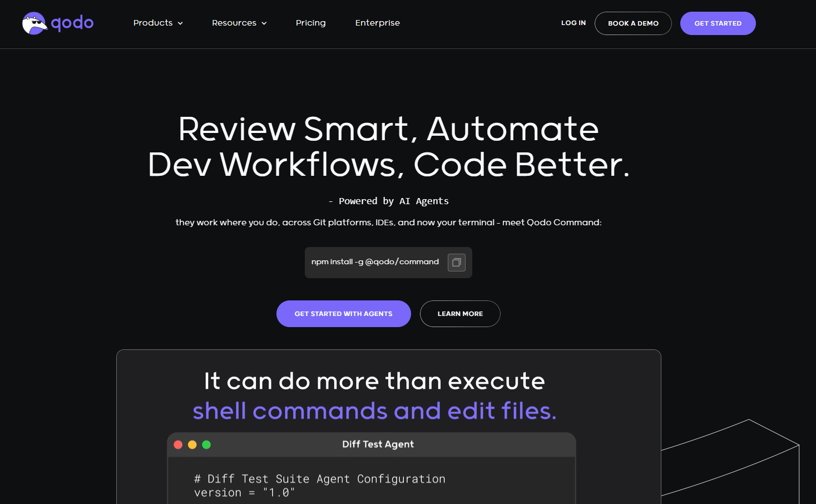Click the '- Powered by AI Agents' text
The width and height of the screenshot is (816, 504).
pyautogui.click(x=388, y=201)
